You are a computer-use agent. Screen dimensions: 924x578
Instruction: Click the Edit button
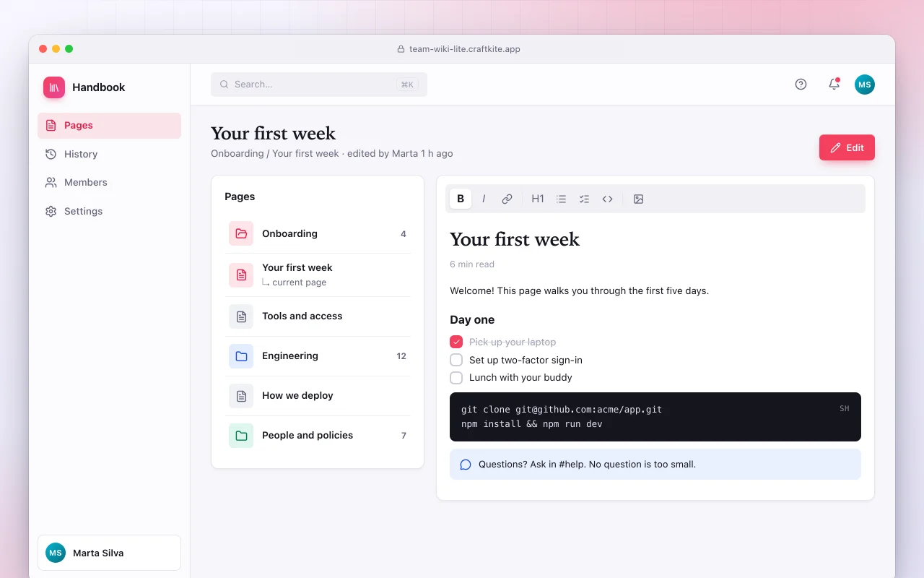[847, 147]
